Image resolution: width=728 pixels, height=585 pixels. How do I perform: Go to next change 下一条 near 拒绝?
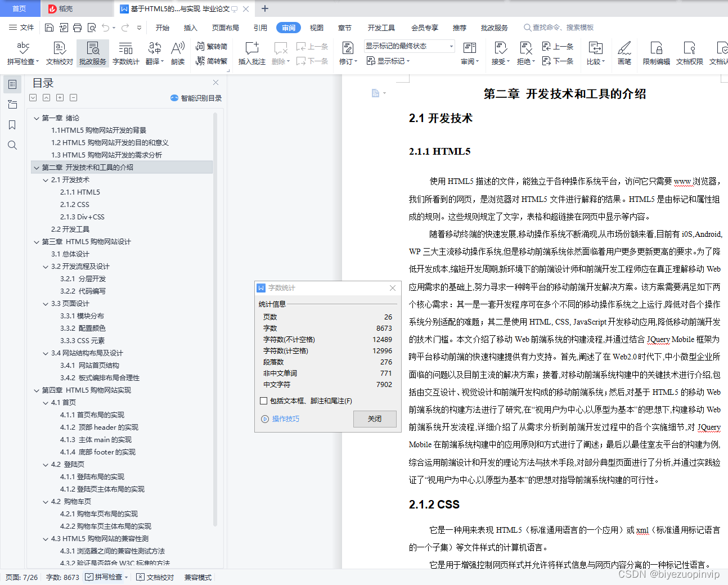(x=558, y=61)
